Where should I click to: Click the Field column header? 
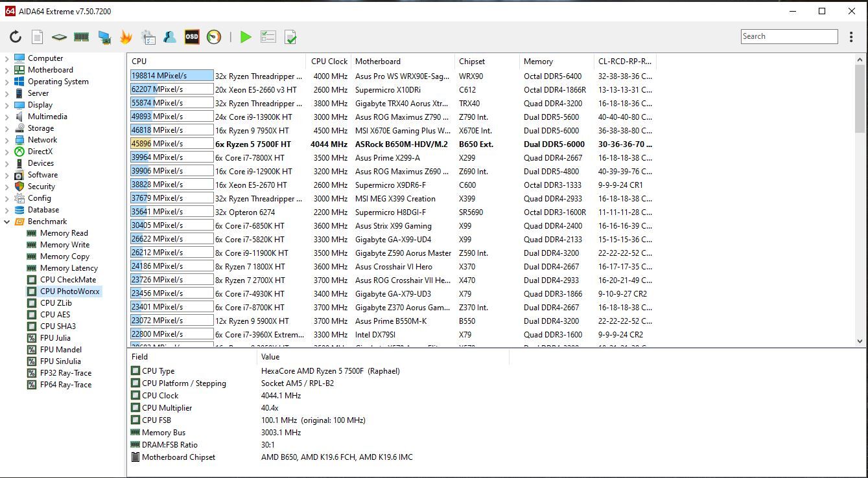pos(193,357)
